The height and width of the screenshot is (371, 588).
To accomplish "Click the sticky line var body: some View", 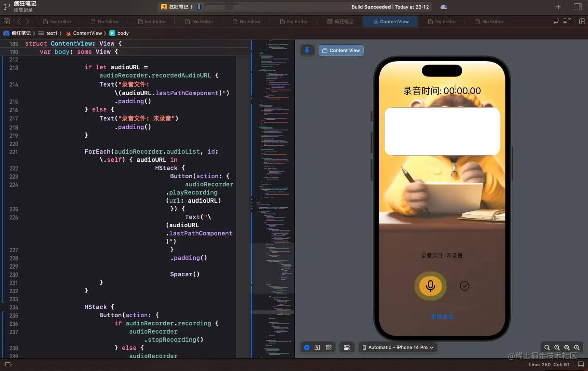I will click(79, 52).
